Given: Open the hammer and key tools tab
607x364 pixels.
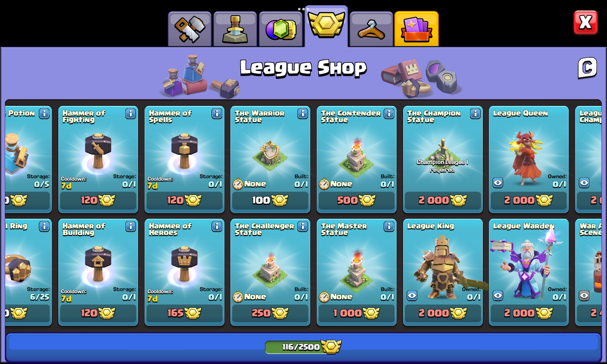Looking at the screenshot, I should point(190,29).
